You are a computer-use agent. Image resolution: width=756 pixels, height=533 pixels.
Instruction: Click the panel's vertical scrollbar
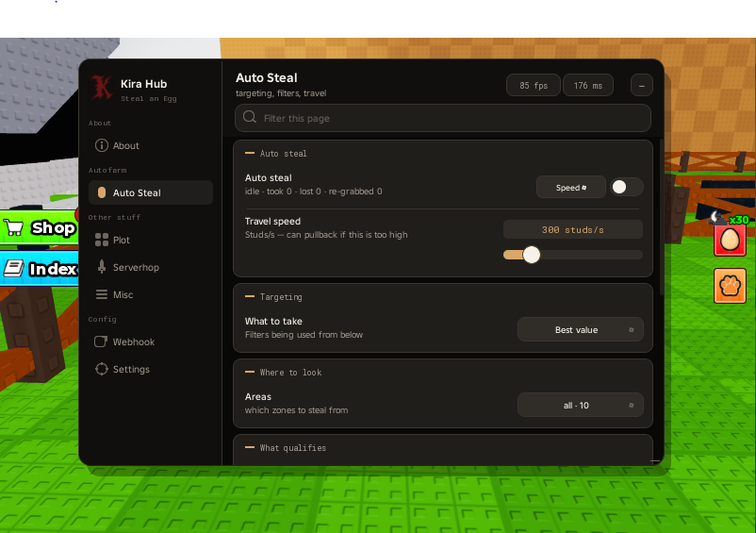click(662, 217)
